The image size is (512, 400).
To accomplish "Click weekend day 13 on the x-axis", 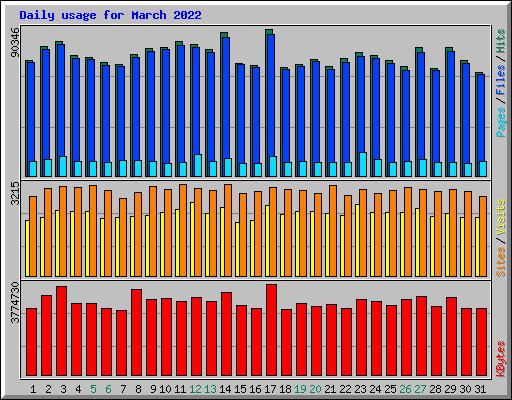I will [210, 389].
